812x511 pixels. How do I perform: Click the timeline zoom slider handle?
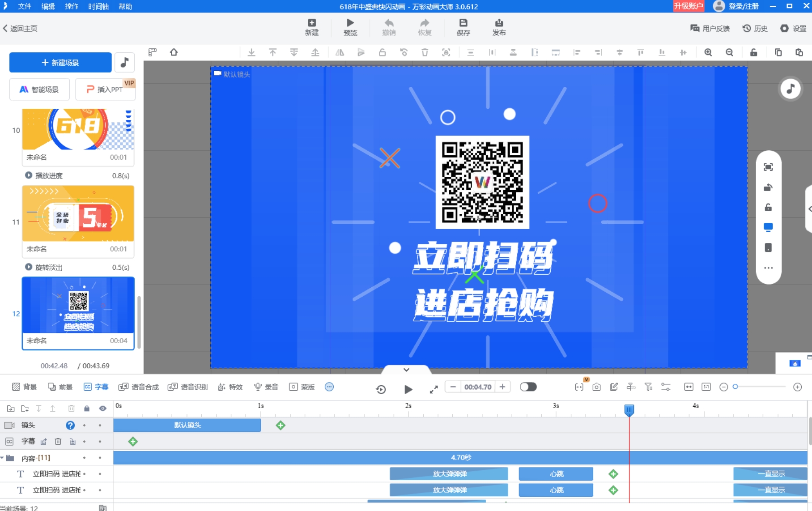(x=735, y=387)
